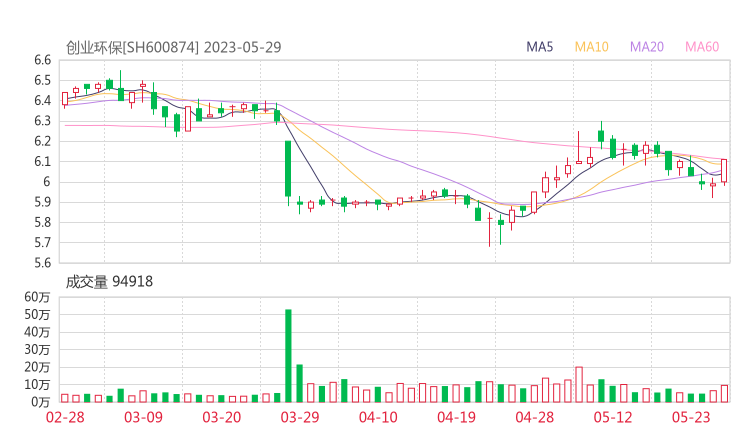Click the 05-12 date axis label
Screen dimensions: 740x440
pos(613,417)
